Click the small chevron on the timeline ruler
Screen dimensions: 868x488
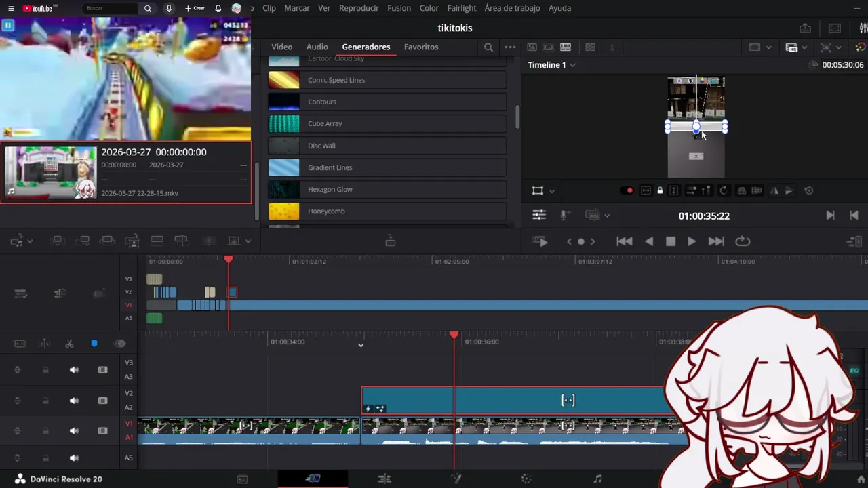coord(361,345)
